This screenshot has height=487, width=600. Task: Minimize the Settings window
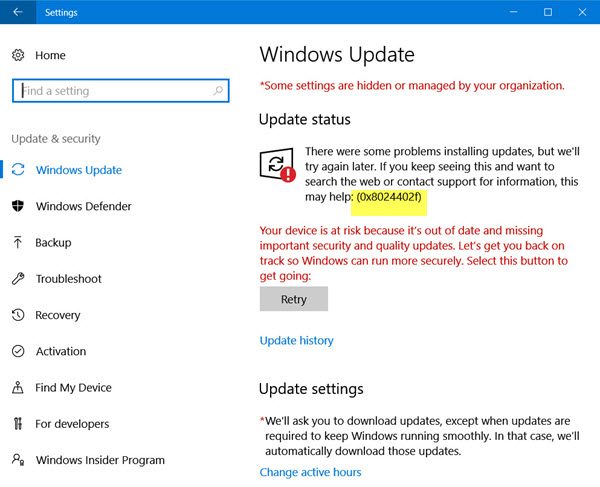[514, 12]
